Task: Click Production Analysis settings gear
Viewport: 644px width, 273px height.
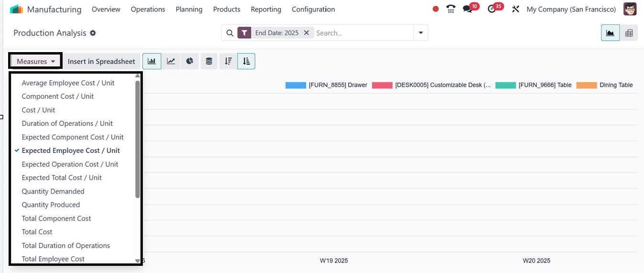Action: 93,33
